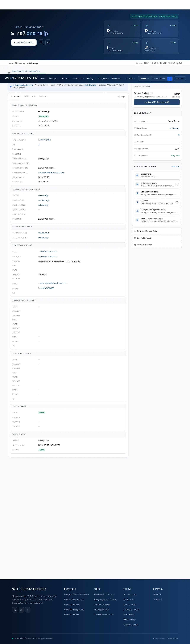Expand the Resource menu
This screenshot has width=190, height=644.
[x=117, y=79]
